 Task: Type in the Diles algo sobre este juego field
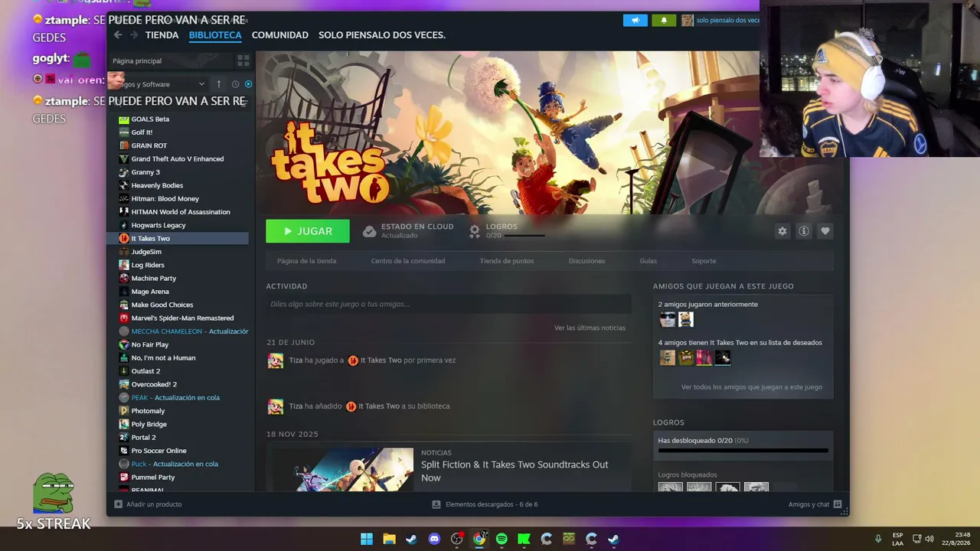(449, 304)
